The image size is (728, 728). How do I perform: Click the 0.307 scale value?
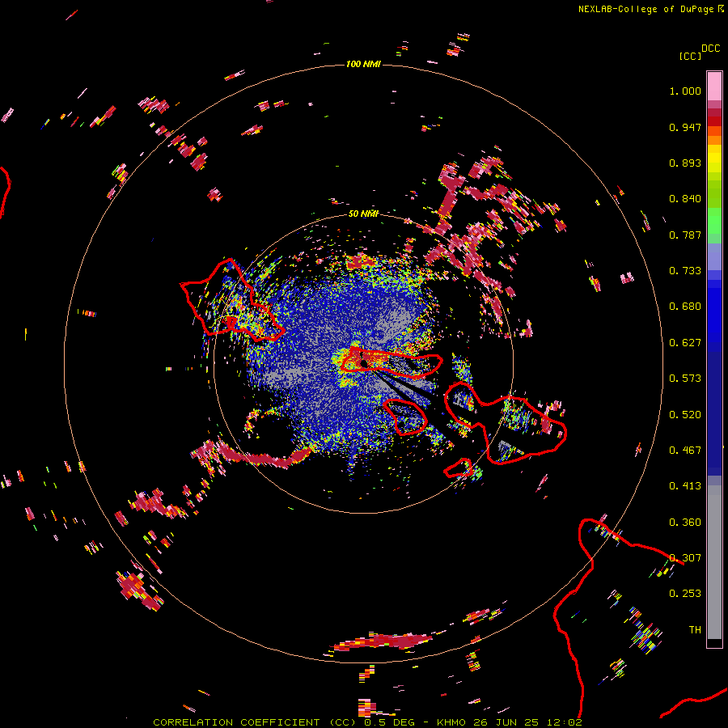point(685,558)
